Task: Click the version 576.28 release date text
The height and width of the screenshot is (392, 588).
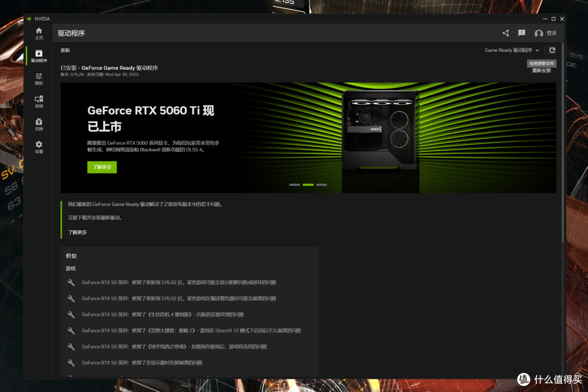Action: pyautogui.click(x=100, y=75)
